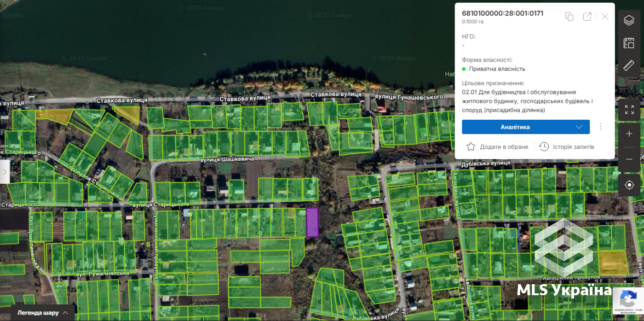Viewport: 644px width, 321px height.
Task: Add parcel to favorites with Додати в обране
Action: tap(497, 146)
